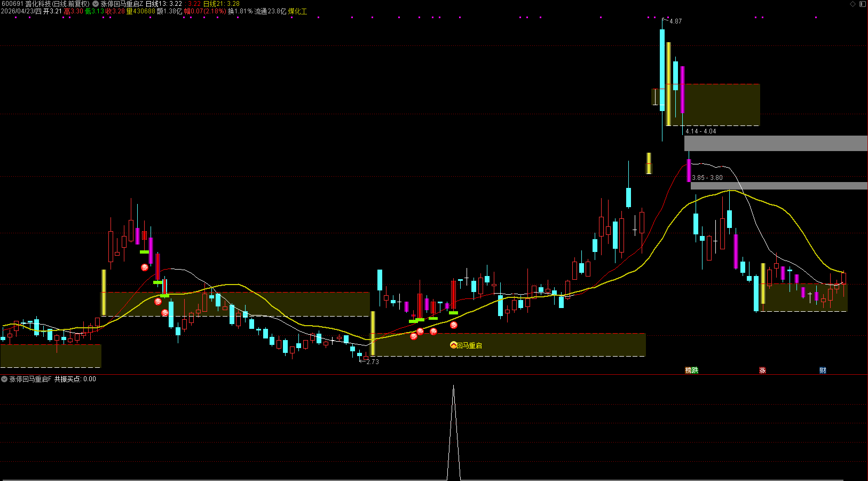The image size is (868, 481).
Task: Click the float value 流通23.8亿
Action: click(270, 11)
